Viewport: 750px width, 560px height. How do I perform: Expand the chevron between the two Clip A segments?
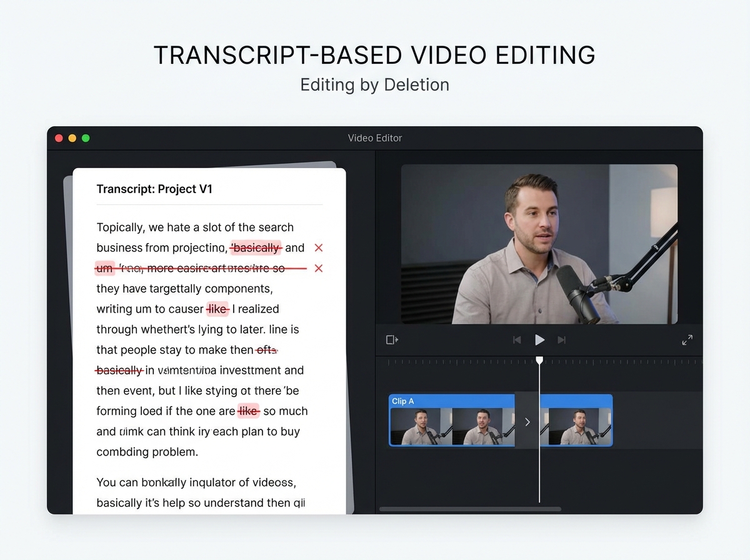tap(527, 421)
